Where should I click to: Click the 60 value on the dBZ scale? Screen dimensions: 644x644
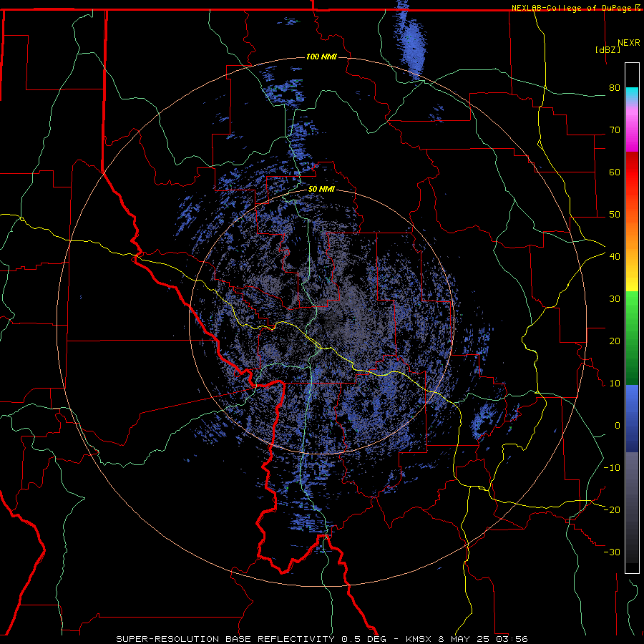click(x=615, y=172)
